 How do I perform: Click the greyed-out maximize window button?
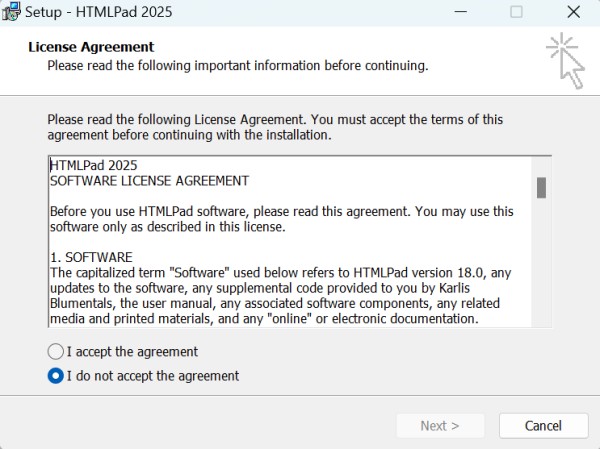(516, 11)
